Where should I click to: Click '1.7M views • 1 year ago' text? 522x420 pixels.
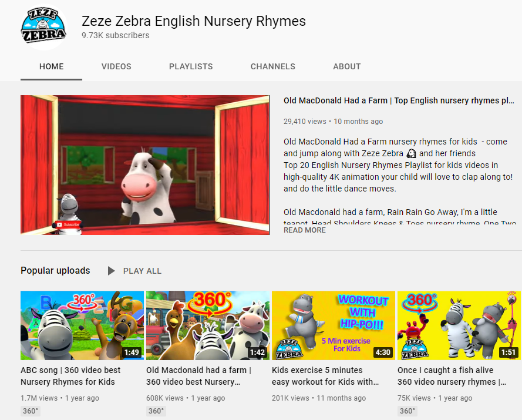point(60,398)
